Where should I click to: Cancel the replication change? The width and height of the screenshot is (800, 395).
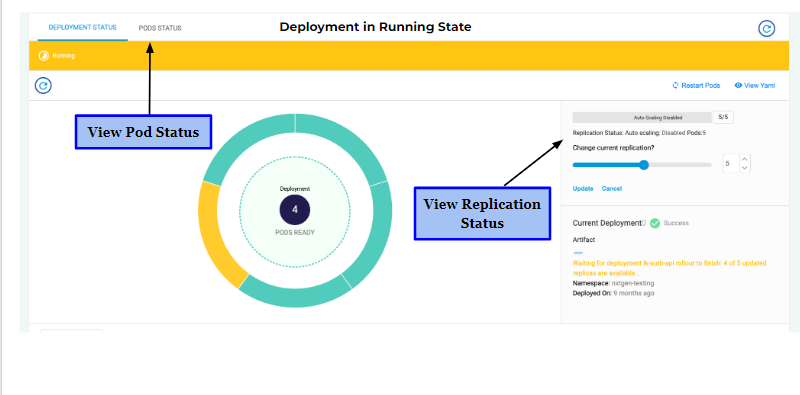click(x=612, y=188)
